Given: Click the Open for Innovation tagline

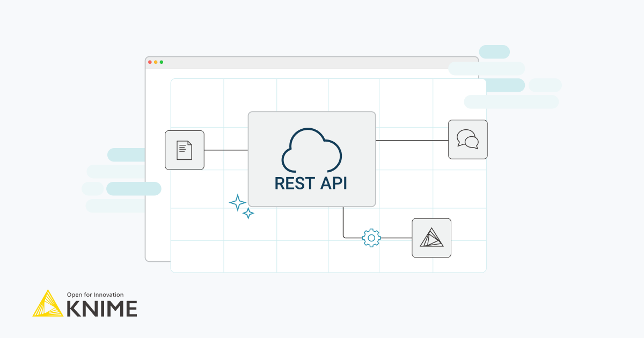Looking at the screenshot, I should click(94, 295).
